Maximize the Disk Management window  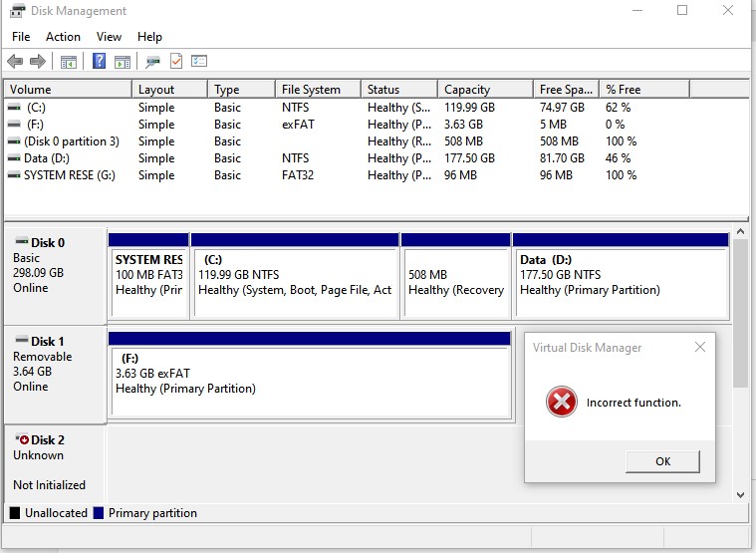coord(682,10)
